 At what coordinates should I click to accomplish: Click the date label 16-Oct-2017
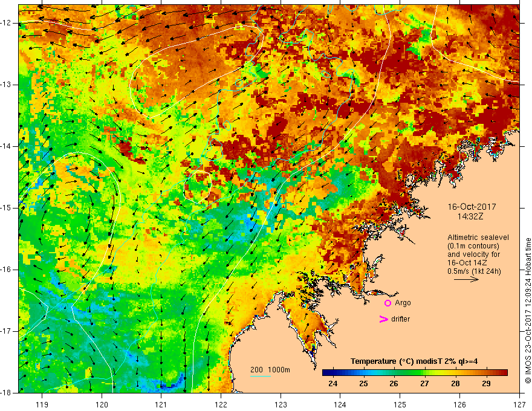click(x=472, y=207)
